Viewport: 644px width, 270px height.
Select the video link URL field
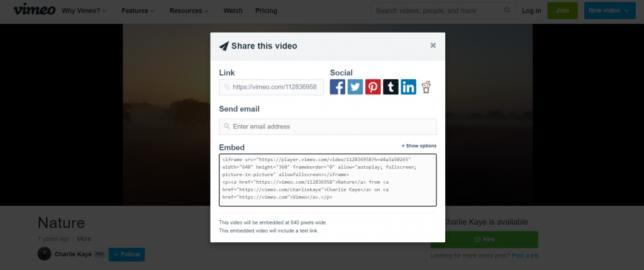click(271, 87)
